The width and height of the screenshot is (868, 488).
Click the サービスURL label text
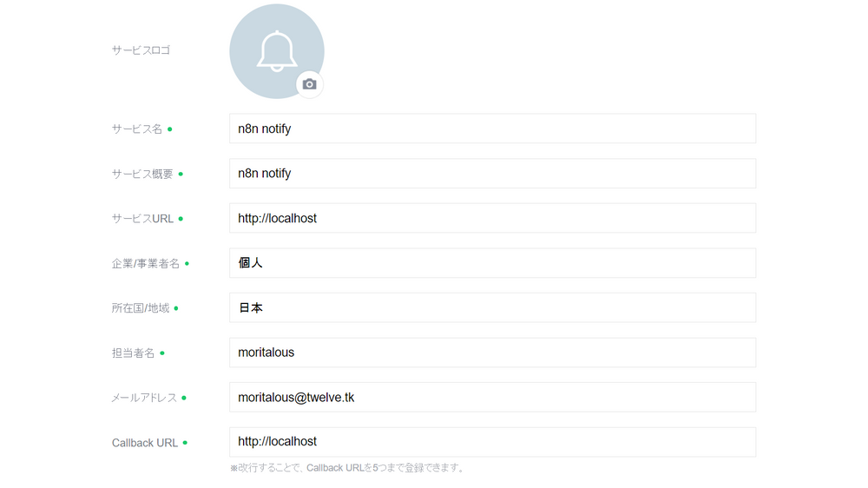click(143, 219)
